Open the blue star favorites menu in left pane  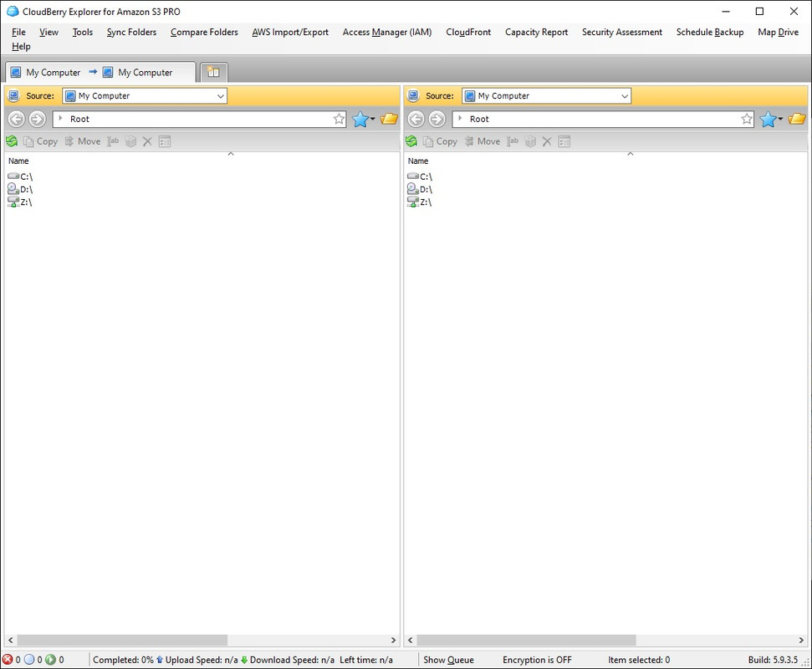[x=364, y=119]
